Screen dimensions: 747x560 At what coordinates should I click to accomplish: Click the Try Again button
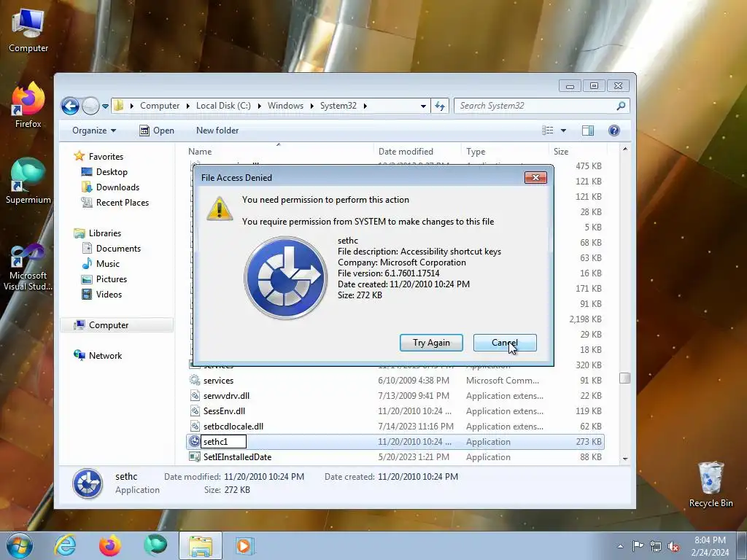coord(431,343)
